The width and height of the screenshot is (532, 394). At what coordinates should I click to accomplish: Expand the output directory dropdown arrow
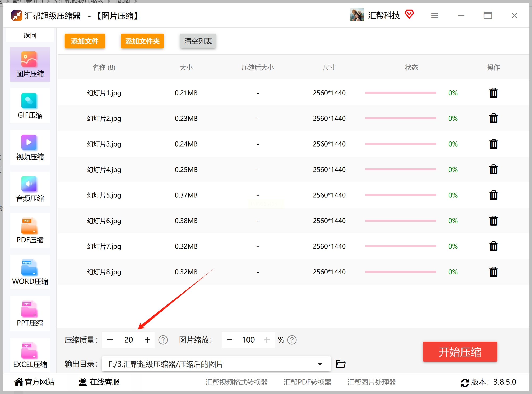pos(320,364)
